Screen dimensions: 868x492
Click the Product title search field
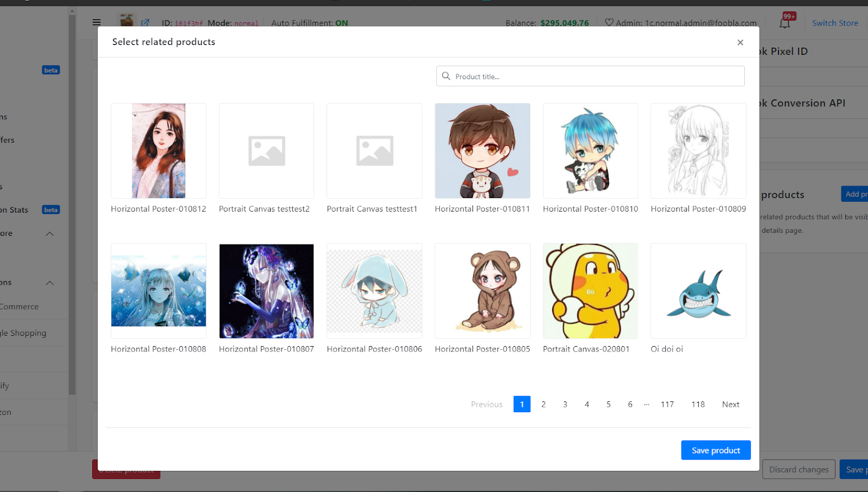590,76
